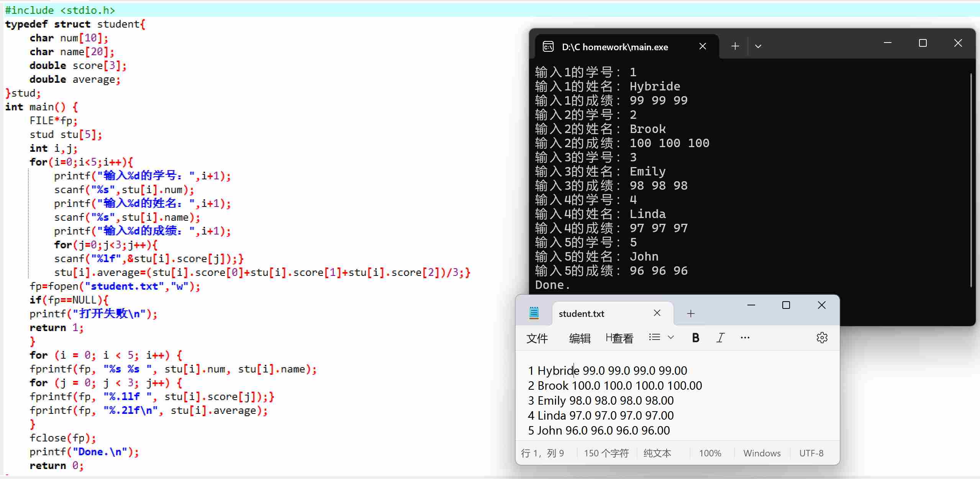Toggle bold formatting in Notepad
The height and width of the screenshot is (479, 980).
[x=696, y=338]
